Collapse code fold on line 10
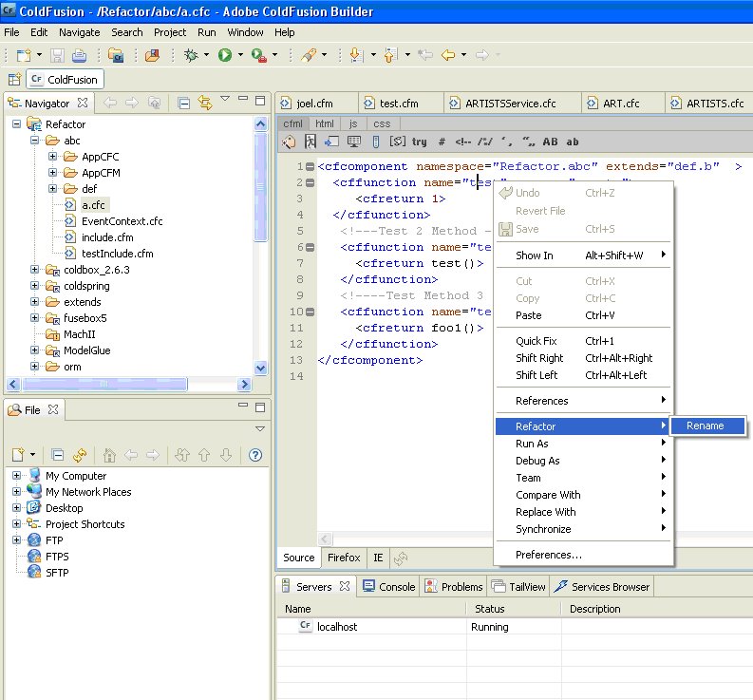Image resolution: width=753 pixels, height=700 pixels. 311,312
